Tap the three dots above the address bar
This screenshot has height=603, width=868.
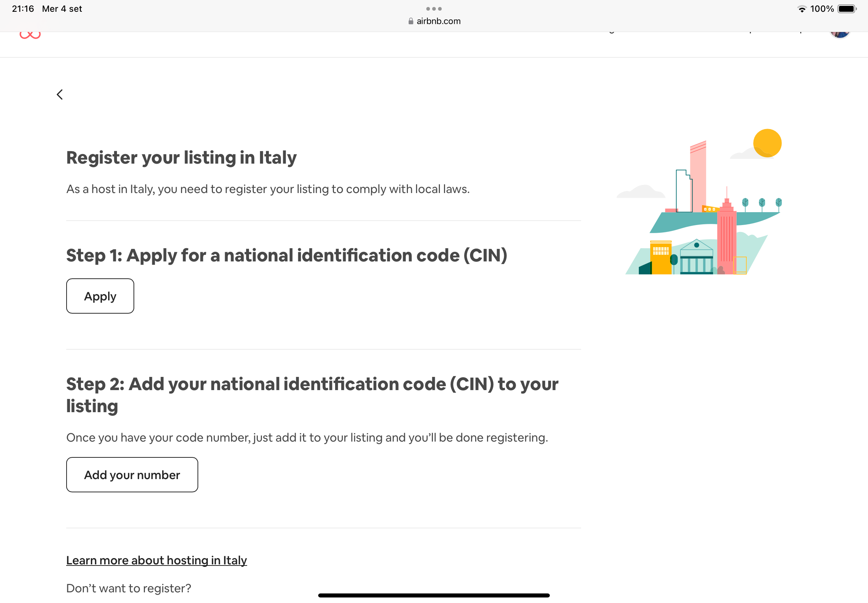pos(434,8)
